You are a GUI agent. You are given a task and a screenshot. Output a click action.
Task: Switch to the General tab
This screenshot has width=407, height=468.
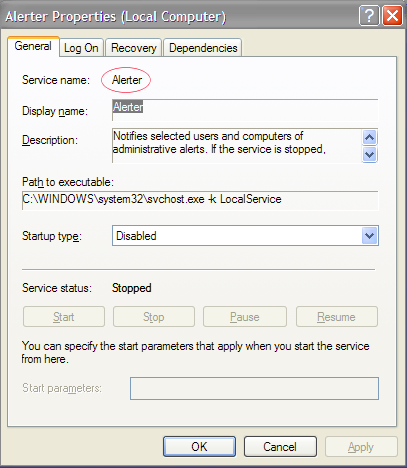point(33,46)
